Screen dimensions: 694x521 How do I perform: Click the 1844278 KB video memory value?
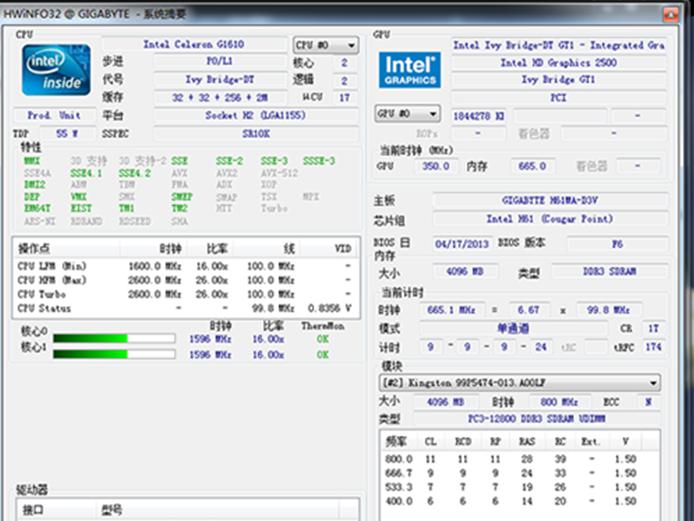(478, 116)
